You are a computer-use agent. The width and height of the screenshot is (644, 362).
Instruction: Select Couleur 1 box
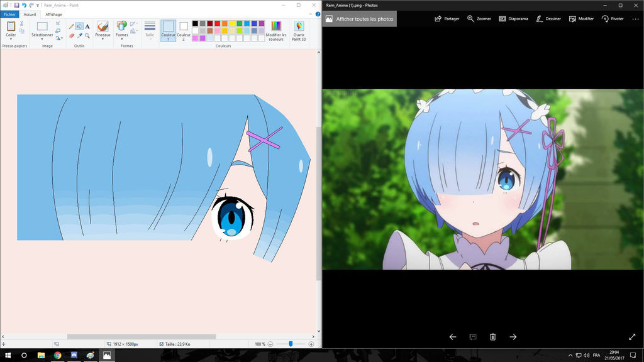coord(168,31)
